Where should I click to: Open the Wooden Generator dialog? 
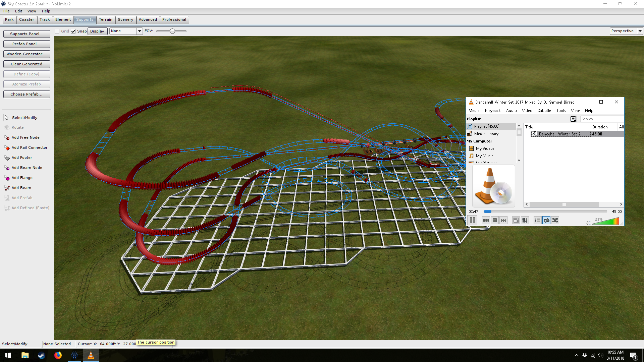pos(26,54)
